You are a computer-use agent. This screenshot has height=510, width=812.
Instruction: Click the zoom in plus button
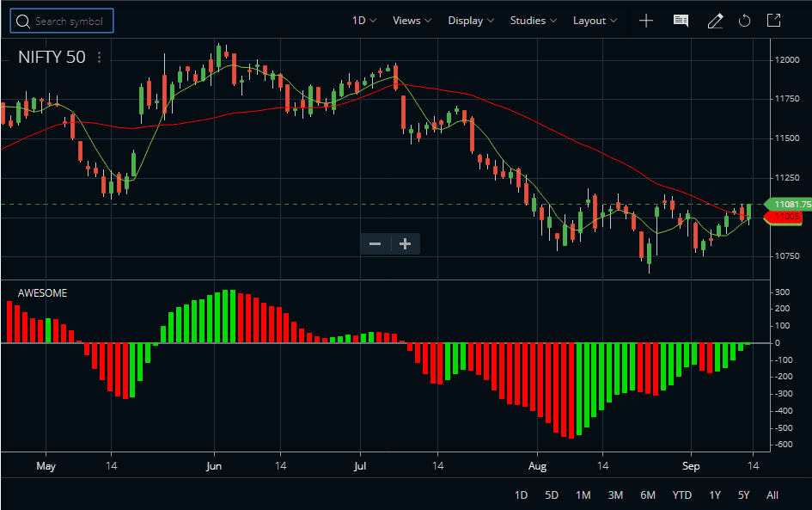coord(405,243)
